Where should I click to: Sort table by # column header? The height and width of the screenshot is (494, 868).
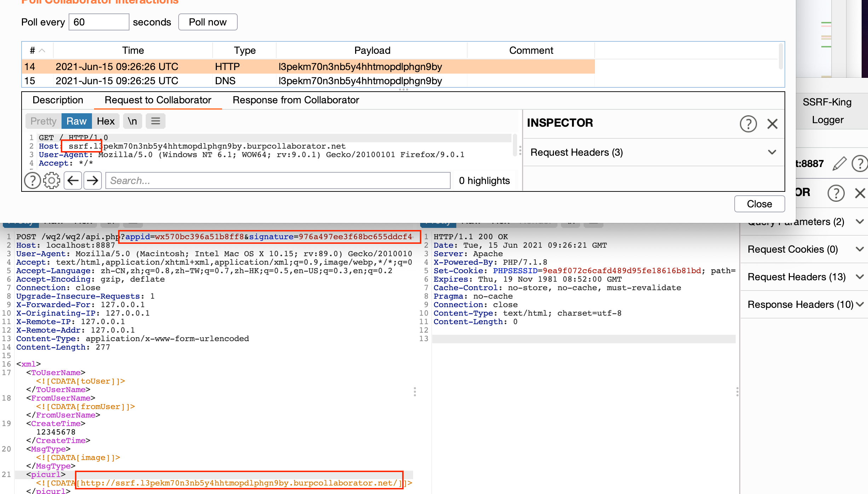tap(37, 50)
